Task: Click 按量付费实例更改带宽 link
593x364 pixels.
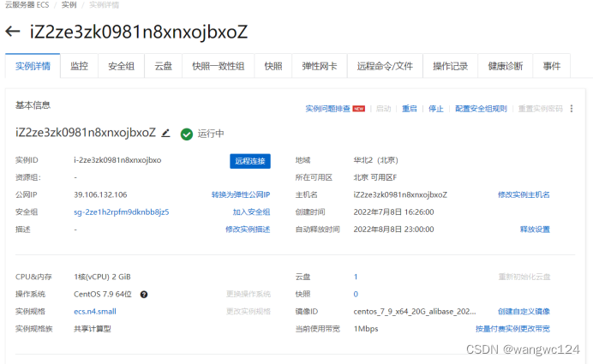Action: click(512, 329)
